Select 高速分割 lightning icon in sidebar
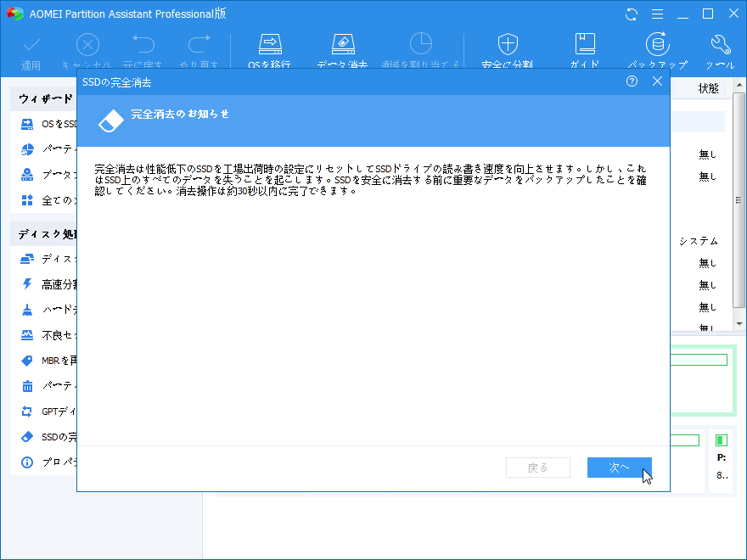 click(27, 284)
